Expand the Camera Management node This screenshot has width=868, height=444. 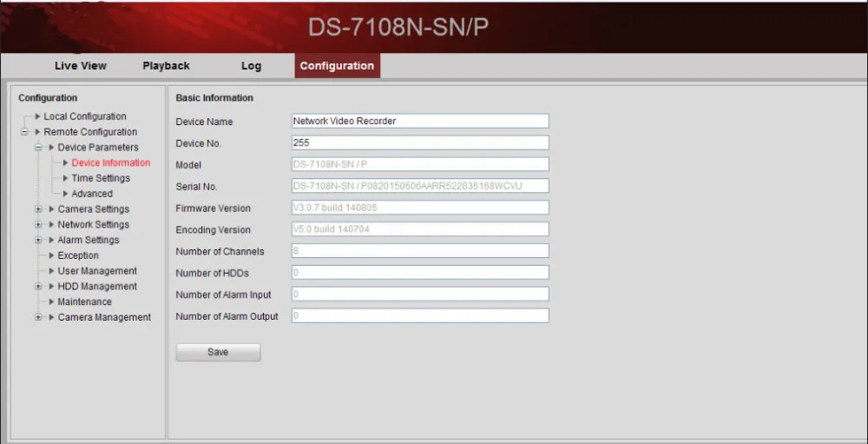pos(38,317)
